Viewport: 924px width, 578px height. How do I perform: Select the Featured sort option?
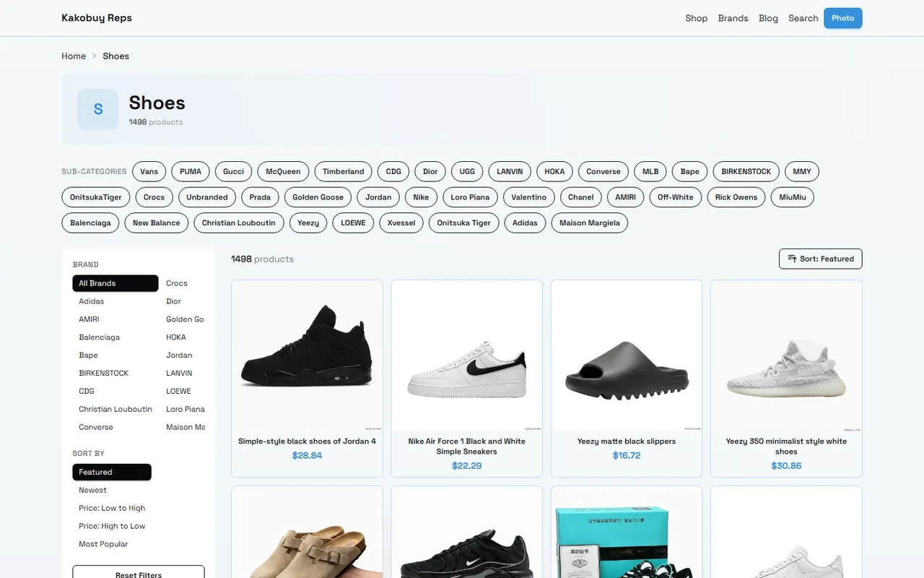point(112,472)
